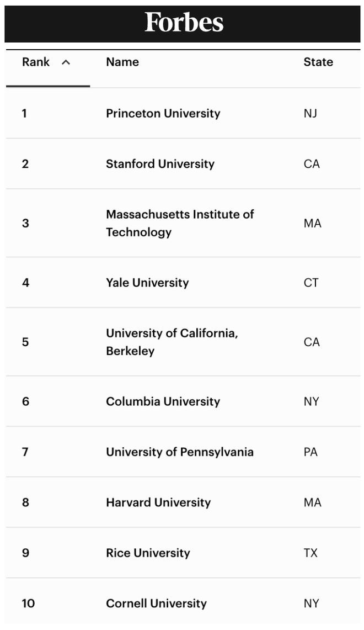
Task: Sort by the State column header
Action: [x=318, y=62]
